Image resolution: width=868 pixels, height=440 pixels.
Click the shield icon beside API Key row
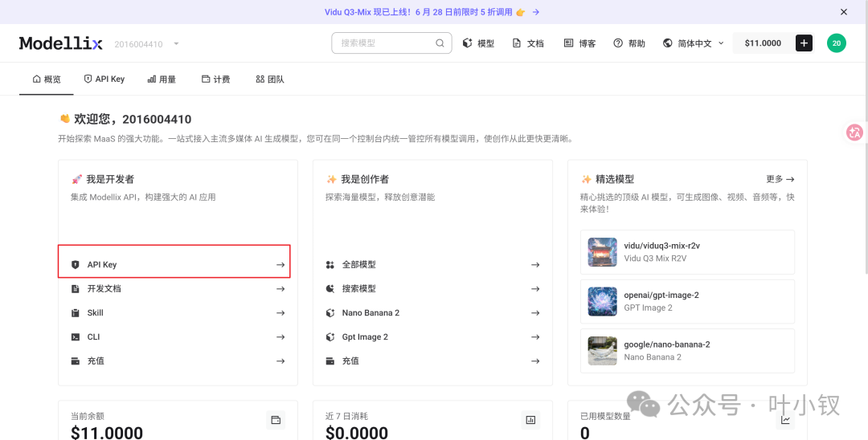pyautogui.click(x=76, y=265)
